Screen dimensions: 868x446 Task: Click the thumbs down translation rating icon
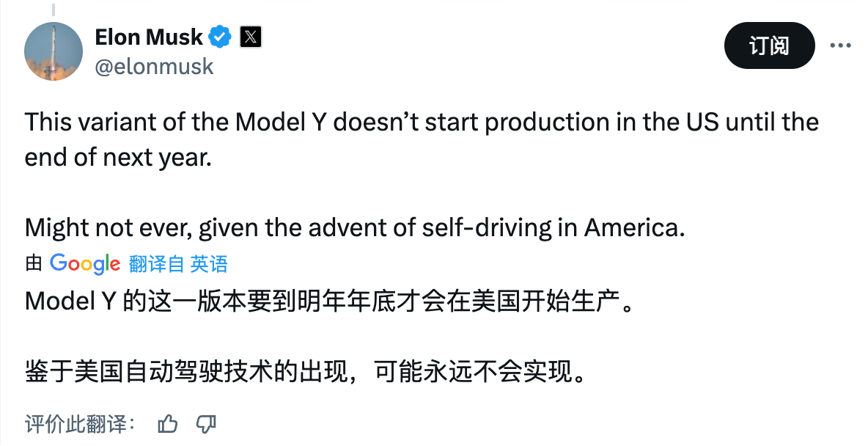(207, 423)
